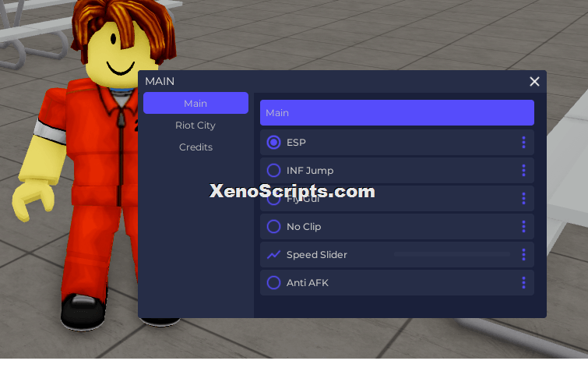
Task: Open the three-dot menu for ESP
Action: coord(523,142)
